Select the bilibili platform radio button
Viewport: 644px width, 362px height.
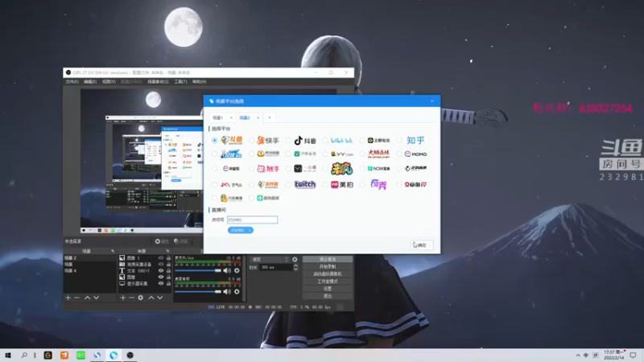click(x=325, y=140)
